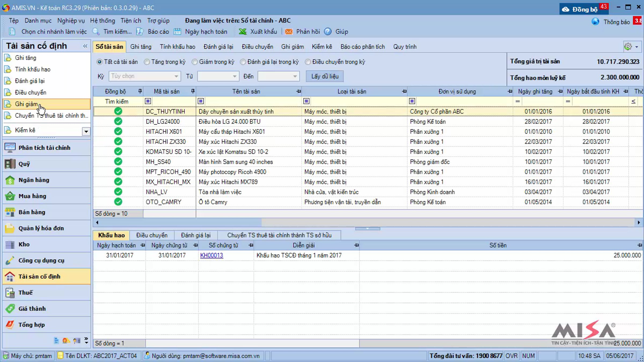Click the Đồng bộ cloud sync button

click(584, 9)
